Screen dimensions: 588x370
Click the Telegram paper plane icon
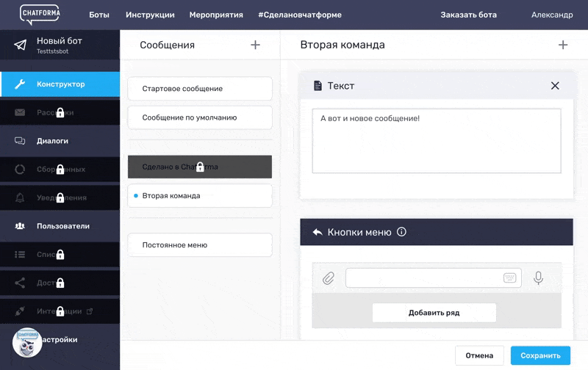tap(21, 45)
